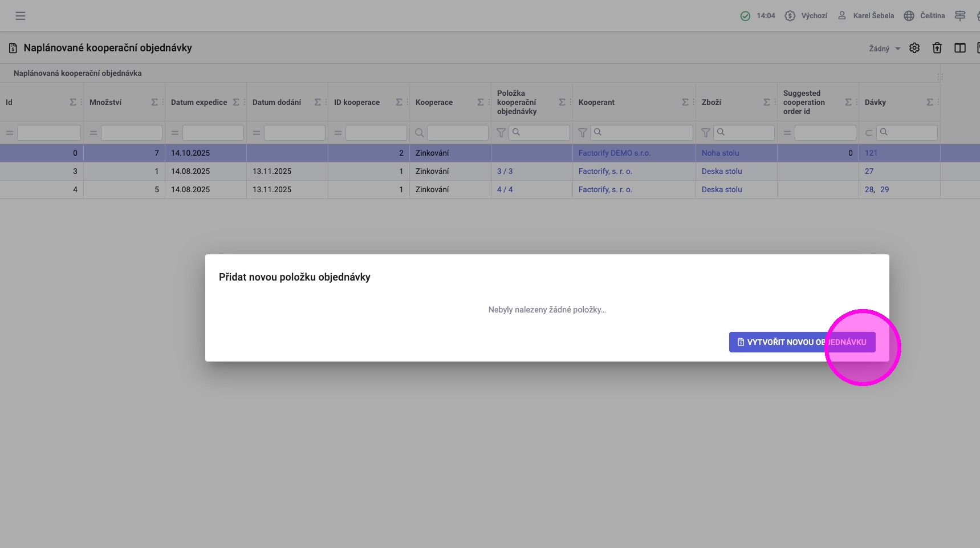The height and width of the screenshot is (548, 980).
Task: Open the 3 / 3 order item link
Action: 505,171
